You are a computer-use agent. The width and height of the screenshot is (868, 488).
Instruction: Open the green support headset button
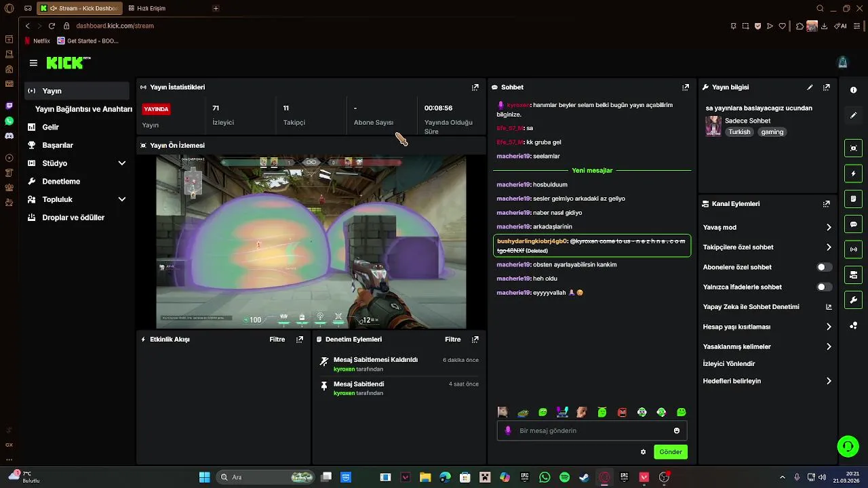tap(848, 446)
